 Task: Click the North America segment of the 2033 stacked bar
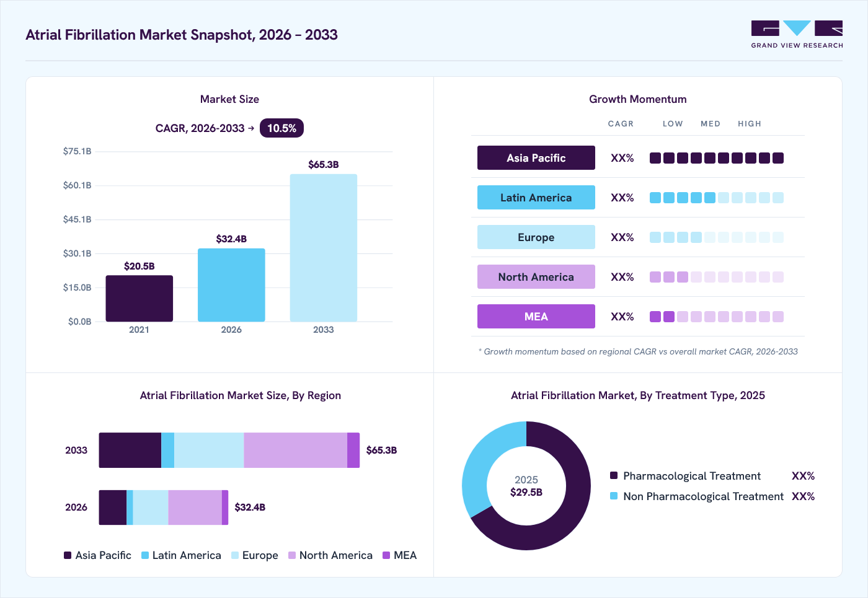pos(296,450)
